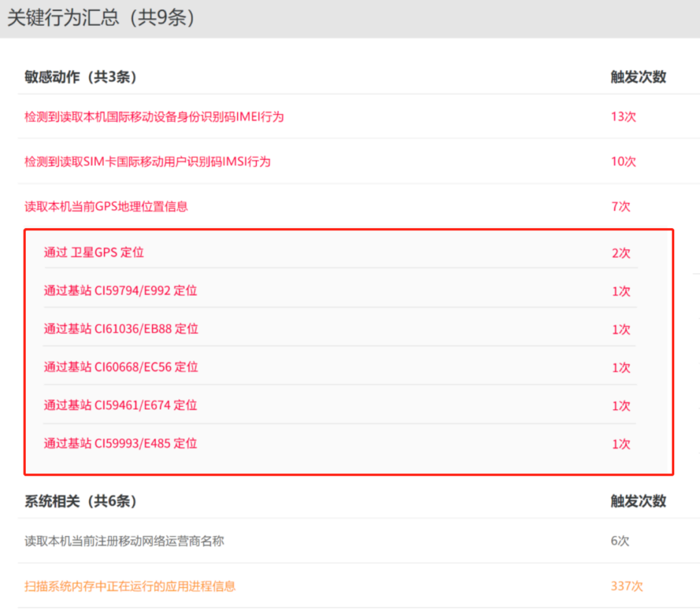Screen dimensions: 700x613
Task: Click 触发次数 column header in 系统相关
Action: point(638,501)
